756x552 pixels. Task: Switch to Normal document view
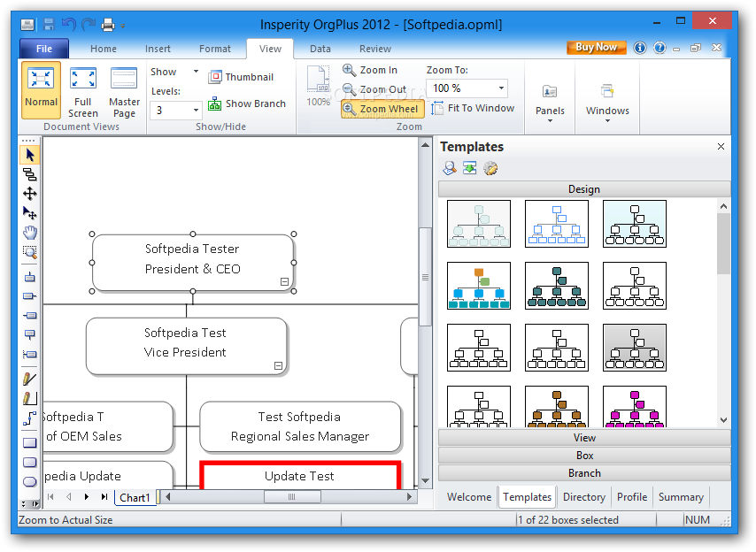point(41,89)
